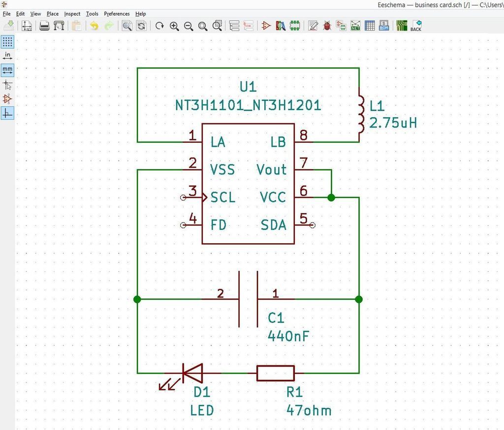Open the symbol library browser
Viewport: 504px width, 430px height.
281,26
